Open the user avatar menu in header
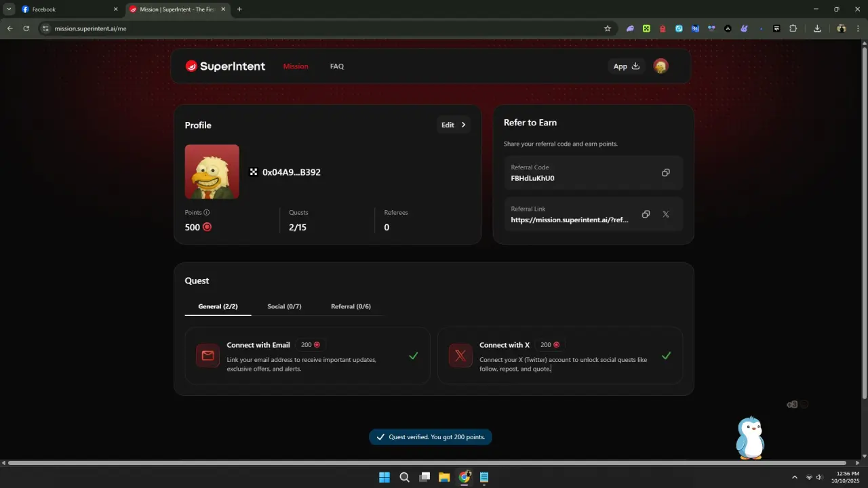The height and width of the screenshot is (488, 868). (x=660, y=66)
